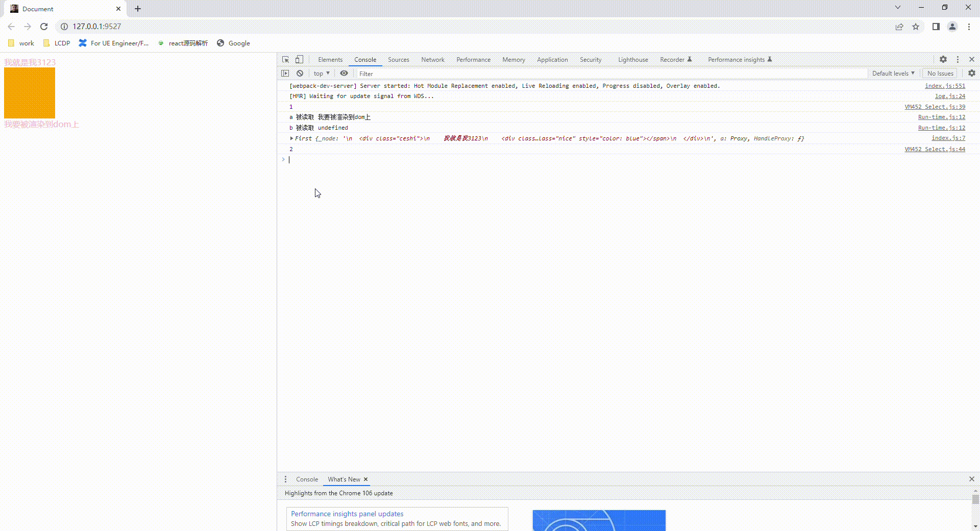Open the console sidebar icon
The width and height of the screenshot is (980, 531).
[285, 73]
